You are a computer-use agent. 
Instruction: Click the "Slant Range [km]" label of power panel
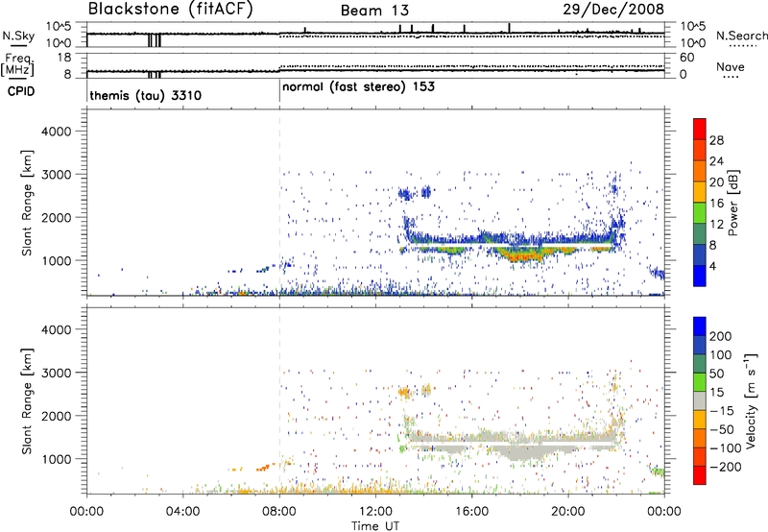click(x=27, y=203)
